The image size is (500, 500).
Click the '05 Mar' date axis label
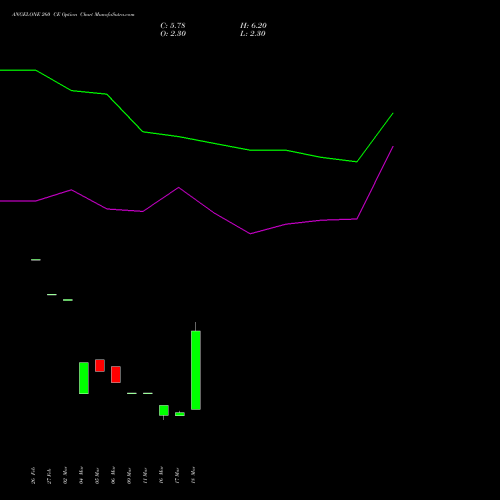coord(97,475)
